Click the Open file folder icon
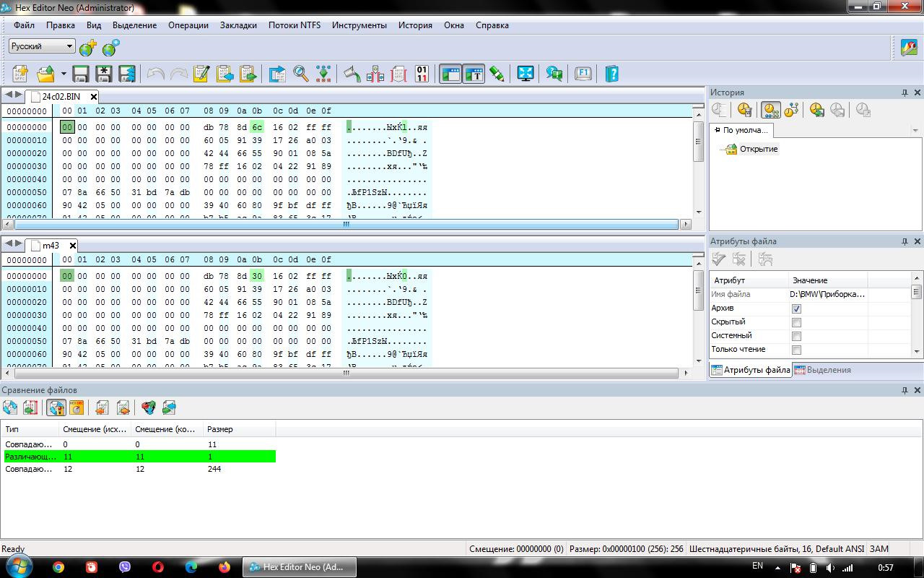 coord(46,74)
